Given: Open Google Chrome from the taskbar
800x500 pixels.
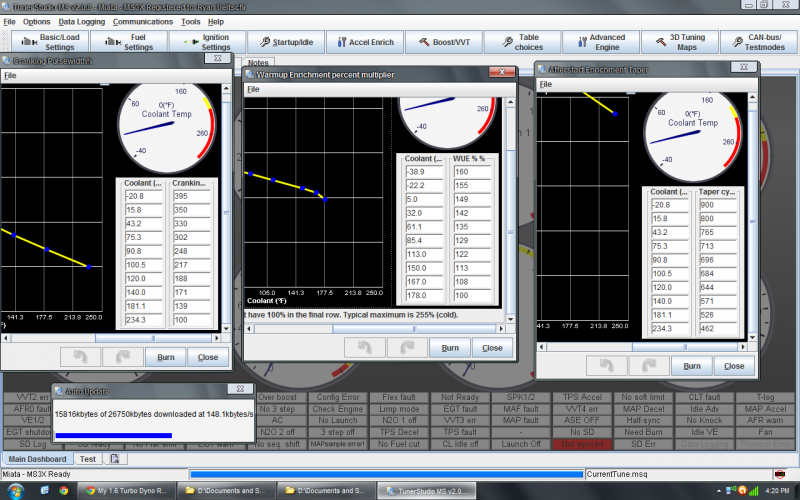Looking at the screenshot, I should [x=63, y=490].
